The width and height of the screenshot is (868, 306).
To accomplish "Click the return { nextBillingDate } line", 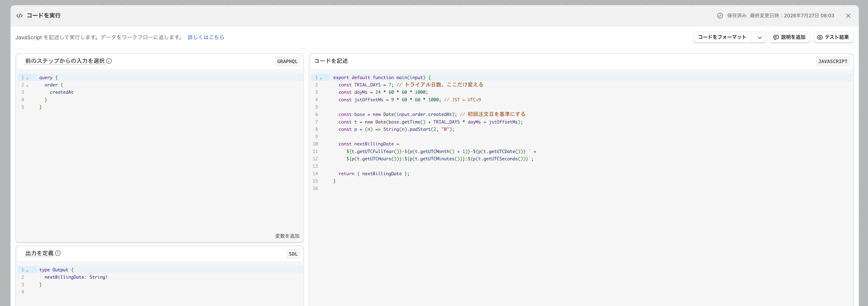I will [374, 173].
